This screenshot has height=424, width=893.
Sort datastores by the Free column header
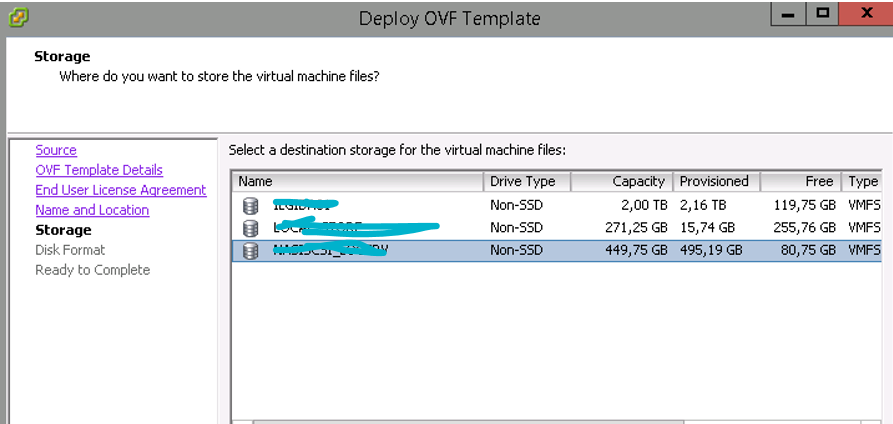tap(800, 182)
